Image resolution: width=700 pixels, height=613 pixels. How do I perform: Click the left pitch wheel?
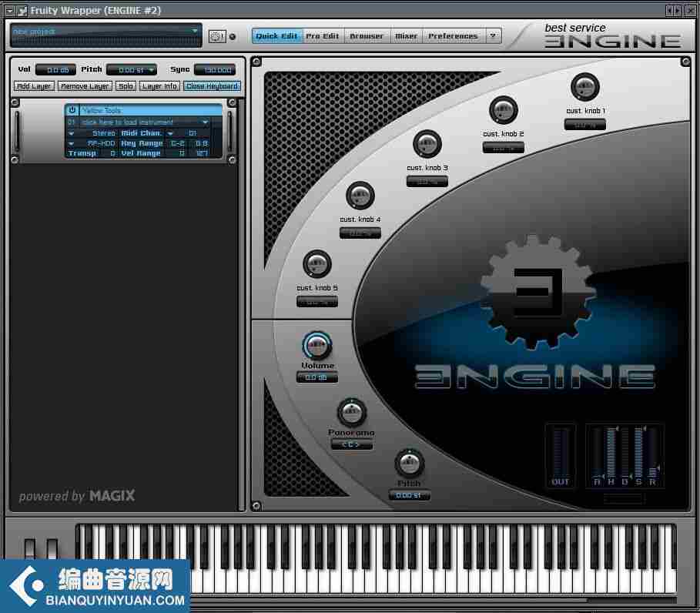click(x=29, y=549)
